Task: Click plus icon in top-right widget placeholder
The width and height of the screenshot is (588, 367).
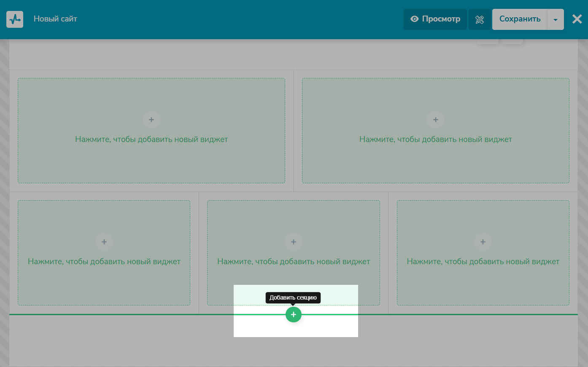Action: pyautogui.click(x=436, y=120)
